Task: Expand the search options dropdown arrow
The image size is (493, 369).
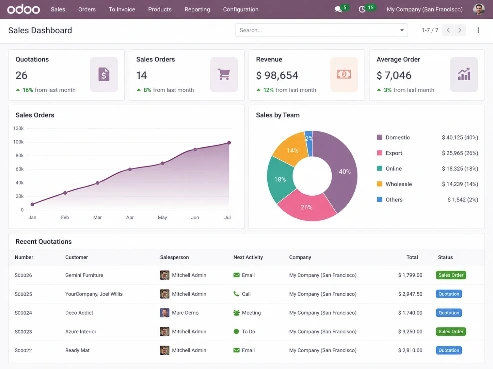Action: (x=402, y=30)
